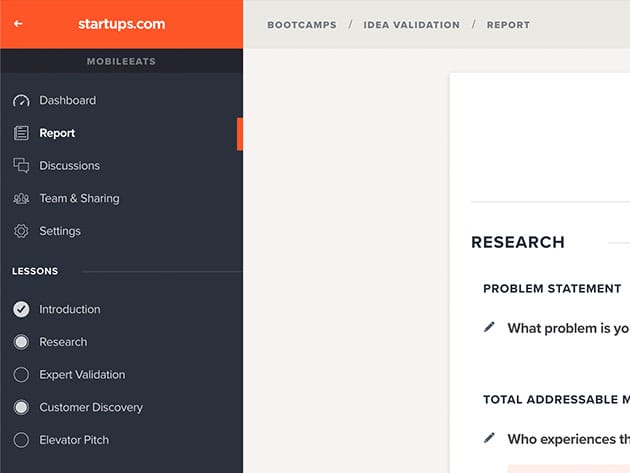Click the pencil icon beside Problem Statement question

tap(489, 327)
